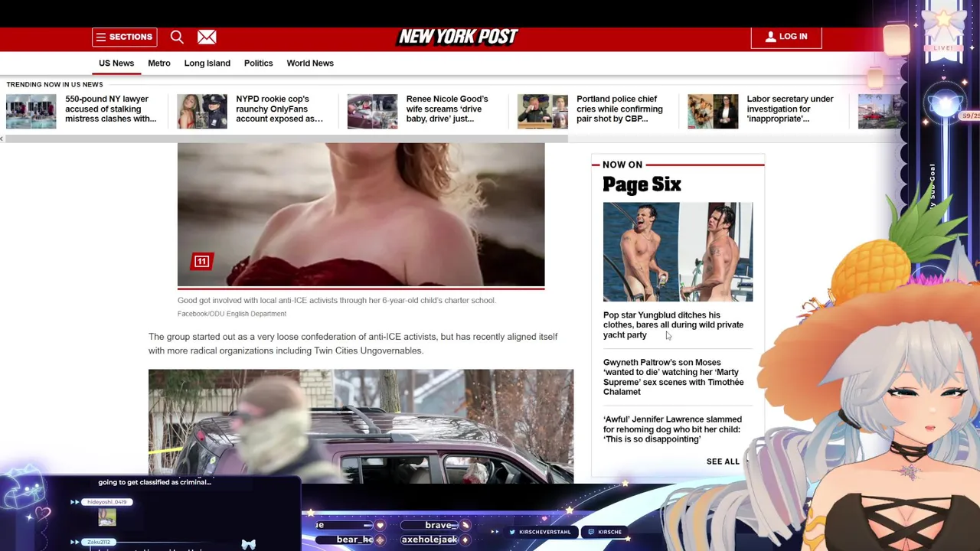Viewport: 980px width, 551px height.
Task: Open the photo gallery icon marked 11
Action: (x=201, y=262)
